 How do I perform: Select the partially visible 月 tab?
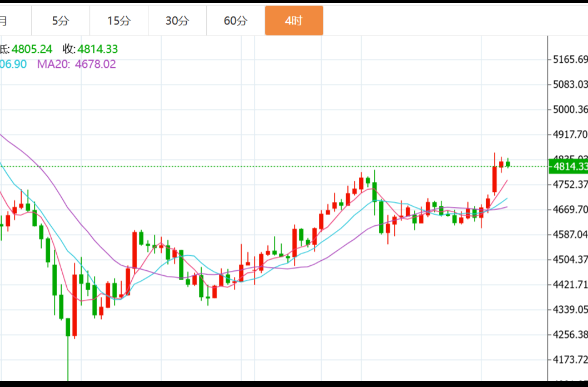tap(4, 21)
